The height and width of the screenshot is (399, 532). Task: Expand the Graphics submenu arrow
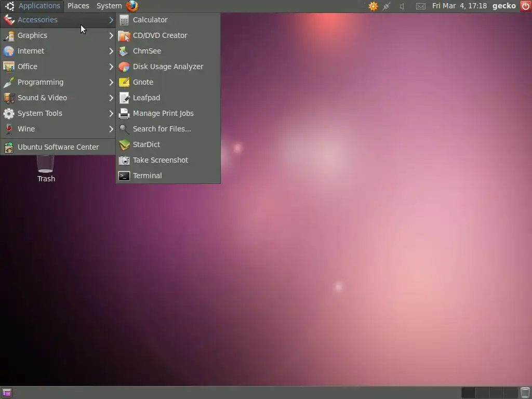pyautogui.click(x=111, y=36)
